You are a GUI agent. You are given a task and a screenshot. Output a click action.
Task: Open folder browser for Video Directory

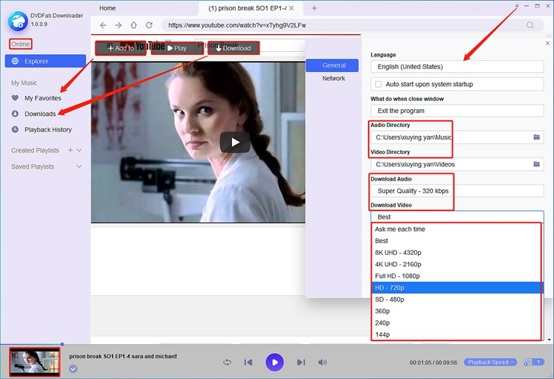[536, 164]
